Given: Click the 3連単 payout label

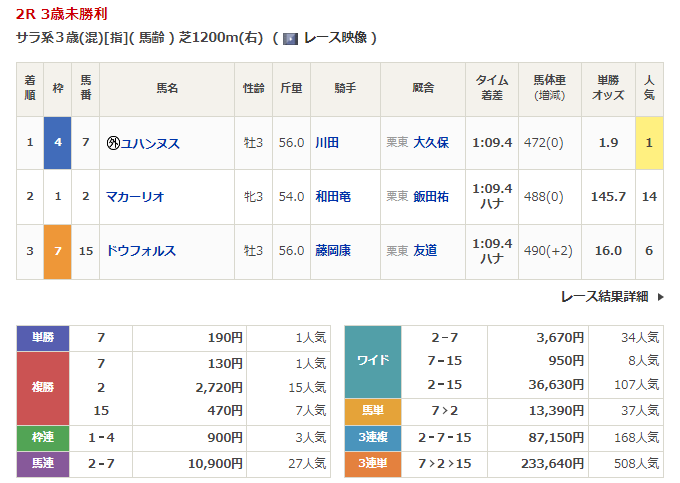Looking at the screenshot, I should coord(373,463).
